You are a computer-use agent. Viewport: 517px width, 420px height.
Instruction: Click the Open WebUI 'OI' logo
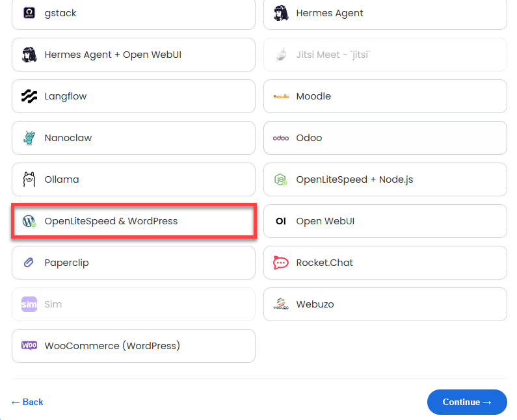(281, 221)
